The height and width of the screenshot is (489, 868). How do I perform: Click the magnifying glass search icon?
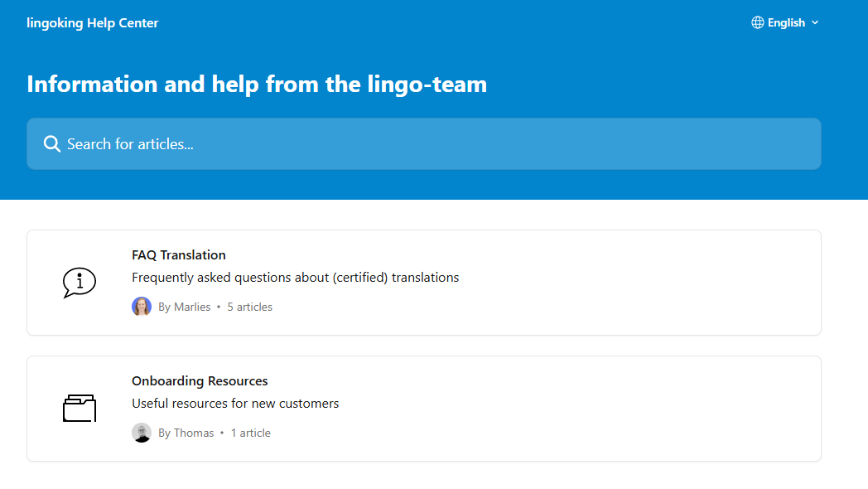[52, 144]
